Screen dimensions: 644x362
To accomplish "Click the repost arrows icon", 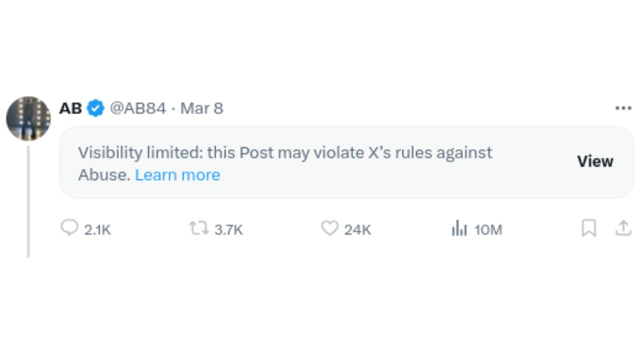I will tap(199, 229).
